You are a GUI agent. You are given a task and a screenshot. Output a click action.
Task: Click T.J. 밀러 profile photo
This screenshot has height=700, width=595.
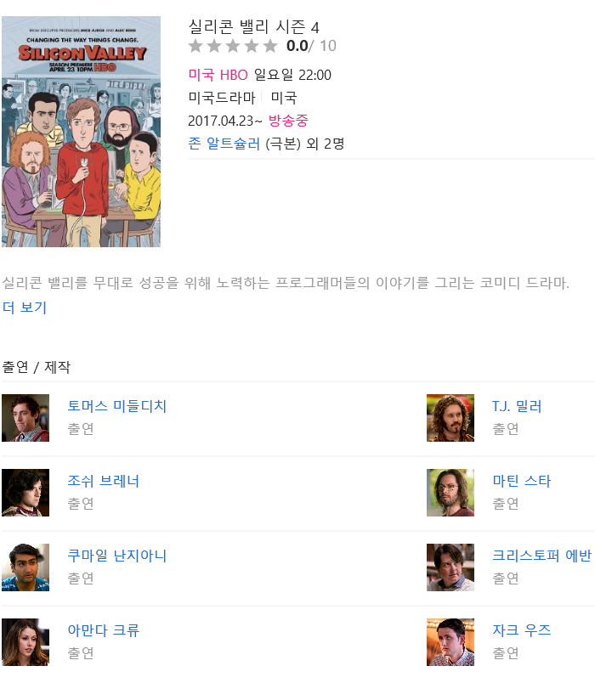click(450, 418)
